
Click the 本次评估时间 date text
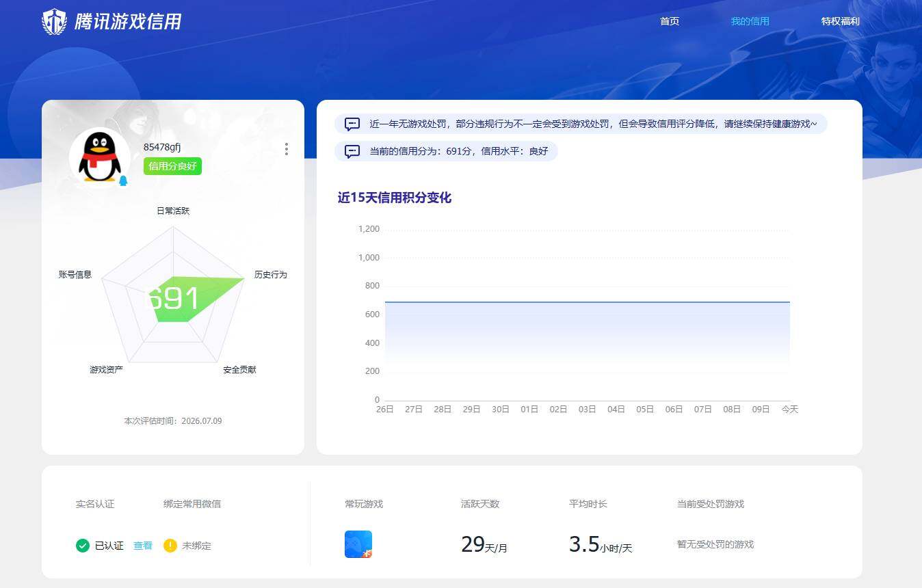click(x=173, y=421)
